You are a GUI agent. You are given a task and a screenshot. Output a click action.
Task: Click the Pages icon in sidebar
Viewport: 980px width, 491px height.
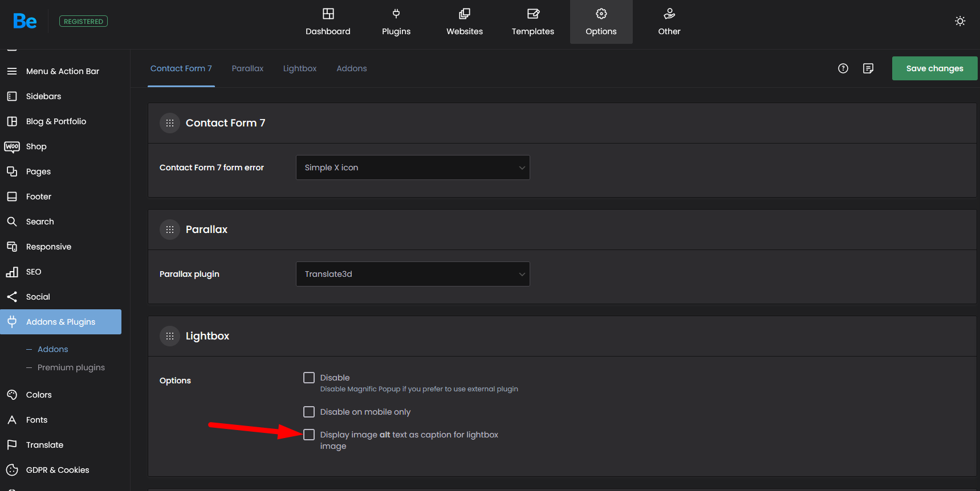coord(12,171)
